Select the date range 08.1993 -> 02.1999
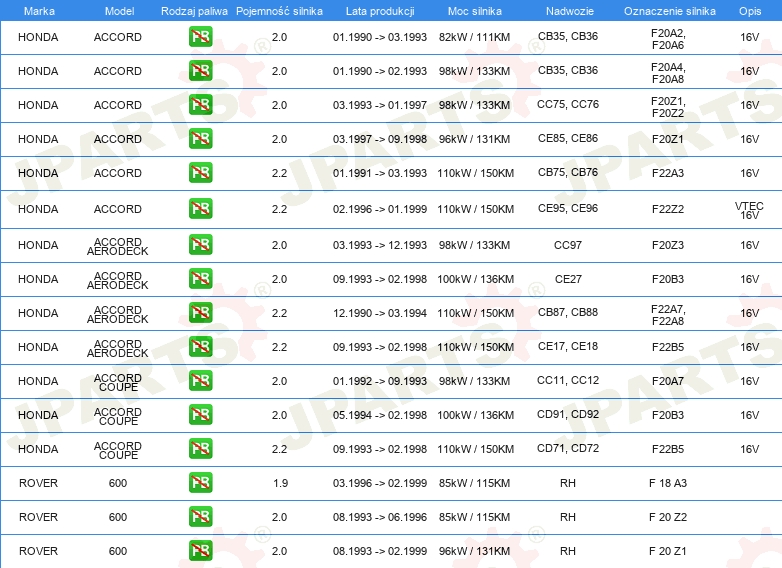This screenshot has width=782, height=568. [380, 551]
